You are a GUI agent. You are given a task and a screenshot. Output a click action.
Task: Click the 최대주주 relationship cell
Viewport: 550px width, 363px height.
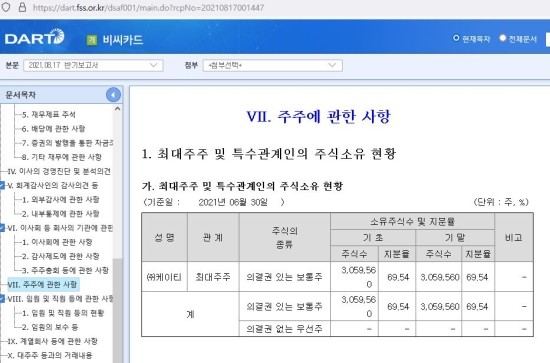click(213, 277)
